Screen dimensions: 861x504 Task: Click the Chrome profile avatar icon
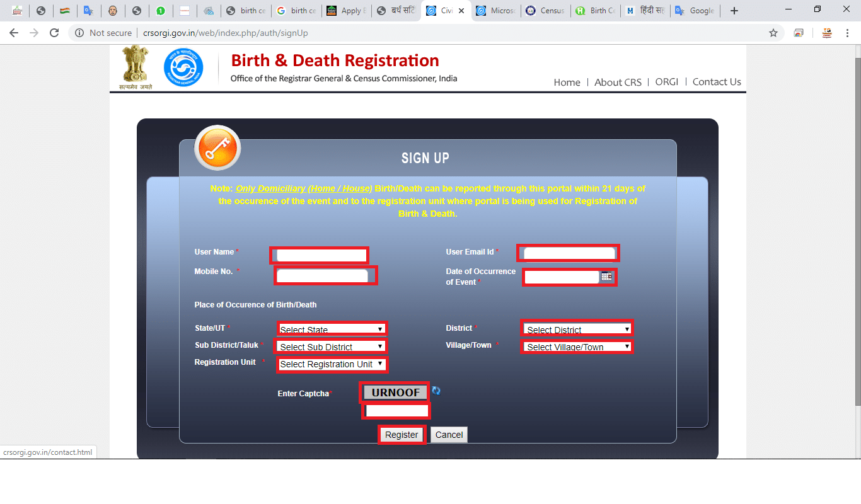point(827,33)
